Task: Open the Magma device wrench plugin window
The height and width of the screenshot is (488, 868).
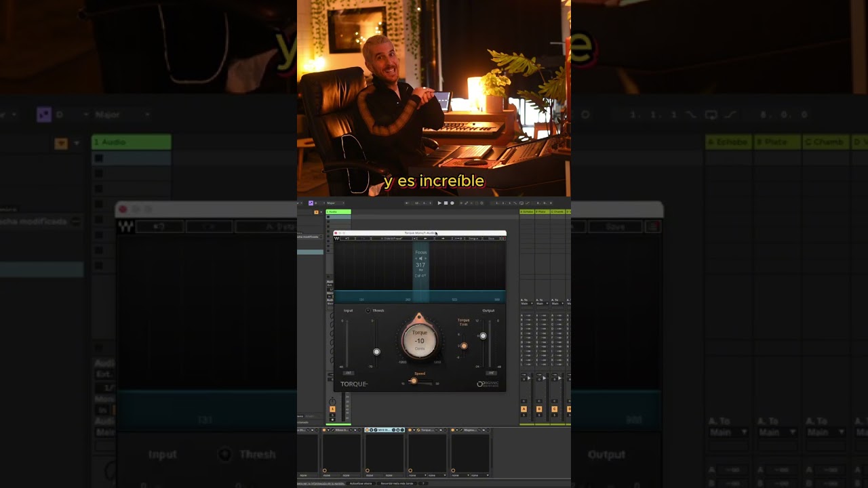Action: (461, 430)
